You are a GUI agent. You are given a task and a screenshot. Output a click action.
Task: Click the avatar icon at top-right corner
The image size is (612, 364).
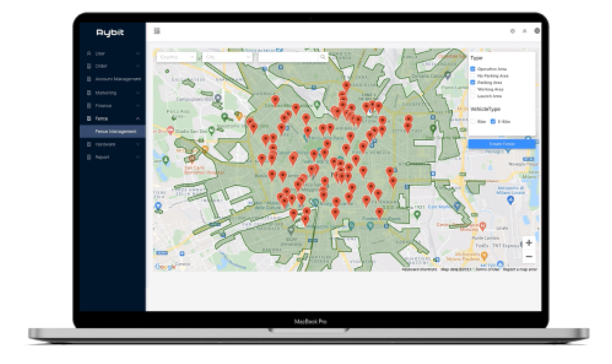537,31
